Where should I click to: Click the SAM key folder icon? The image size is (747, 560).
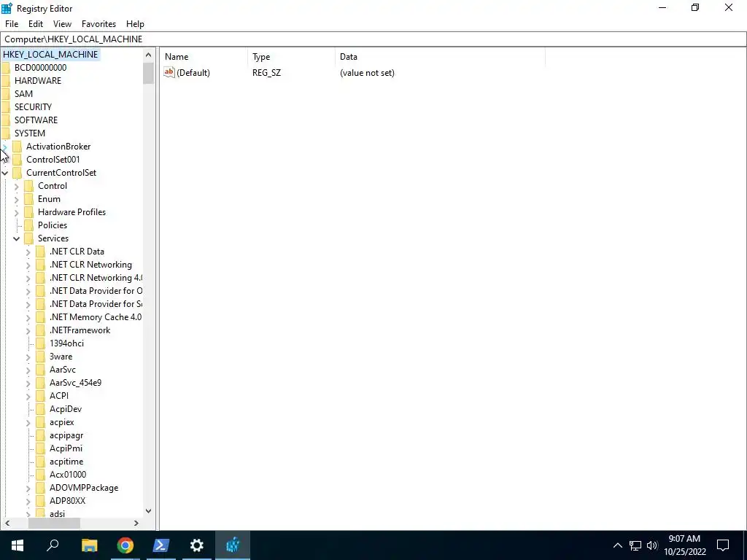6,94
